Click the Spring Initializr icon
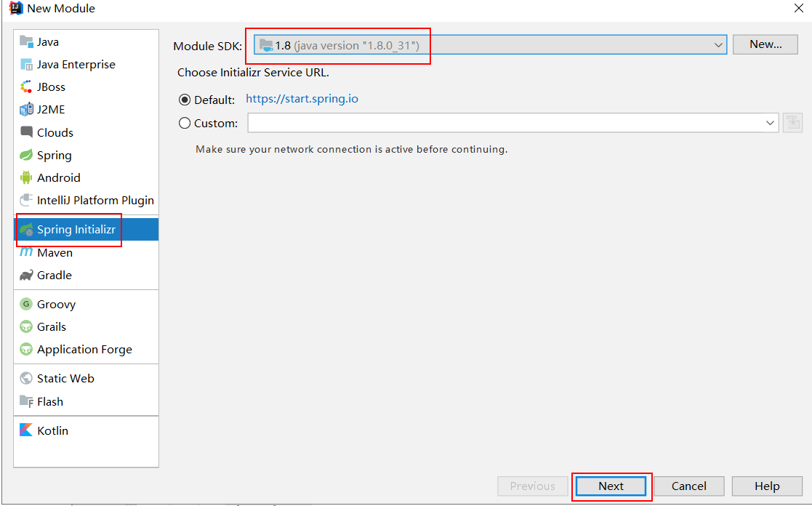Viewport: 812px width, 506px height. (x=26, y=230)
